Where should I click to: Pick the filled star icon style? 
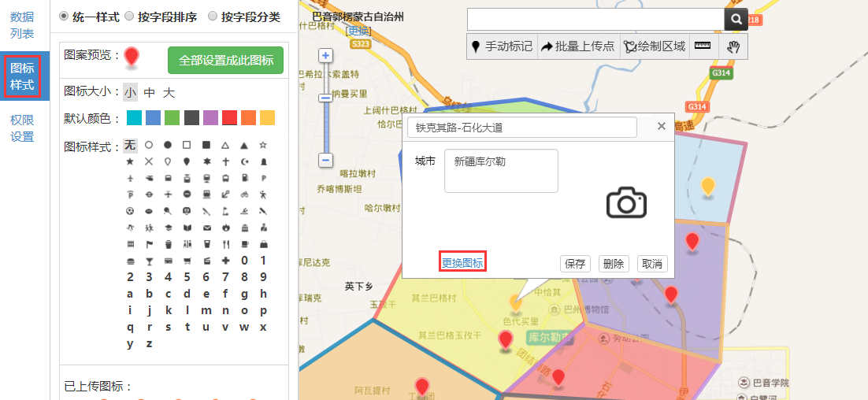(x=129, y=161)
